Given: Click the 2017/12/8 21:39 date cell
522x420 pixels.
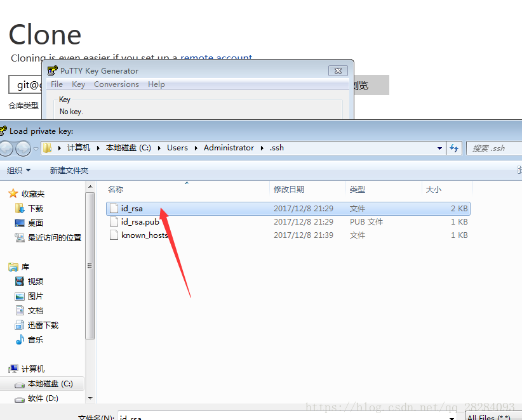Looking at the screenshot, I should click(x=304, y=235).
